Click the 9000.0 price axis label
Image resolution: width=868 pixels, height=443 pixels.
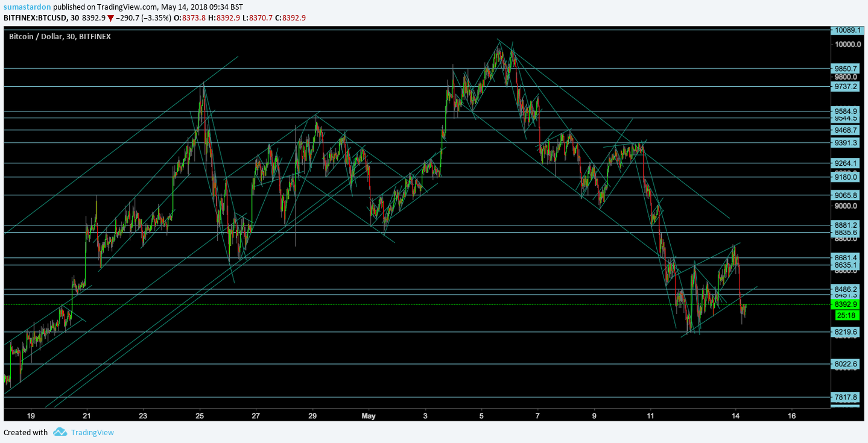pos(847,206)
